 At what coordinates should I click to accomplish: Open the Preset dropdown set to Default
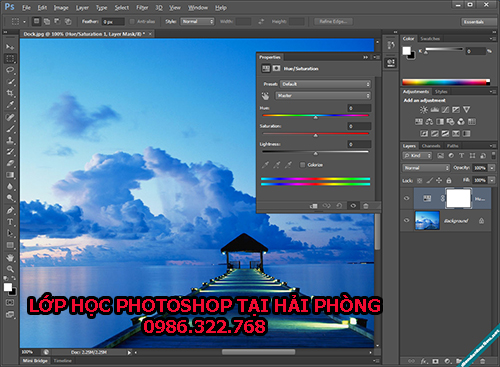coord(325,84)
